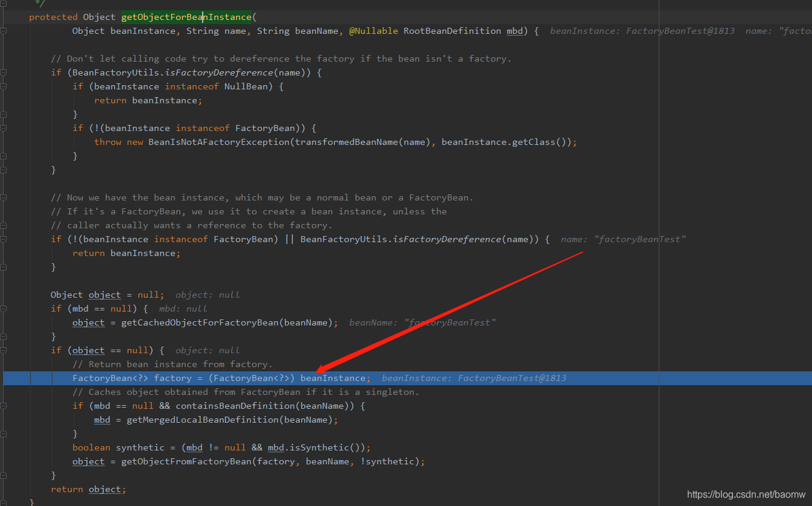The image size is (812, 506).
Task: Collapse the fold at 'Object beanInstance, String name' signature line
Action: point(3,31)
